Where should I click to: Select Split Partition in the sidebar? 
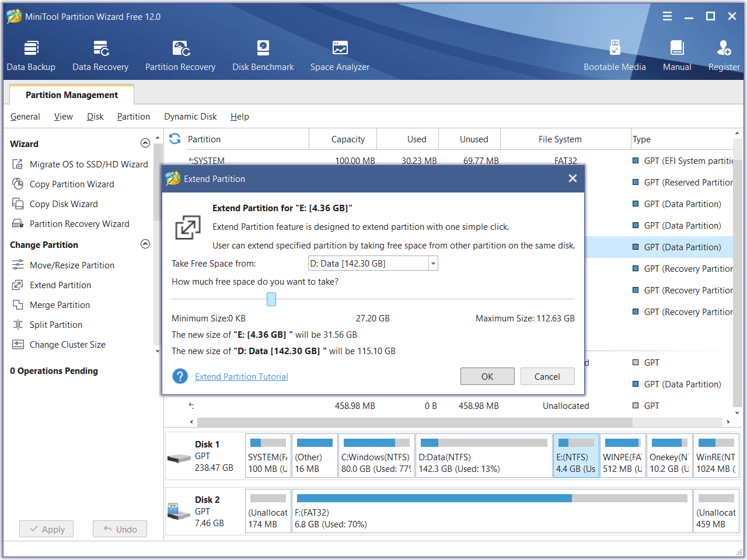[47, 325]
